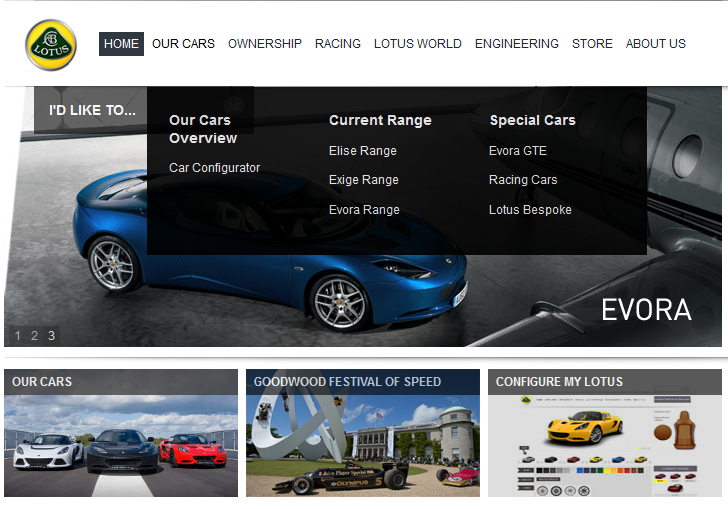Image resolution: width=728 pixels, height=509 pixels.
Task: Expand the I'D LIKE TO... panel
Action: click(91, 110)
